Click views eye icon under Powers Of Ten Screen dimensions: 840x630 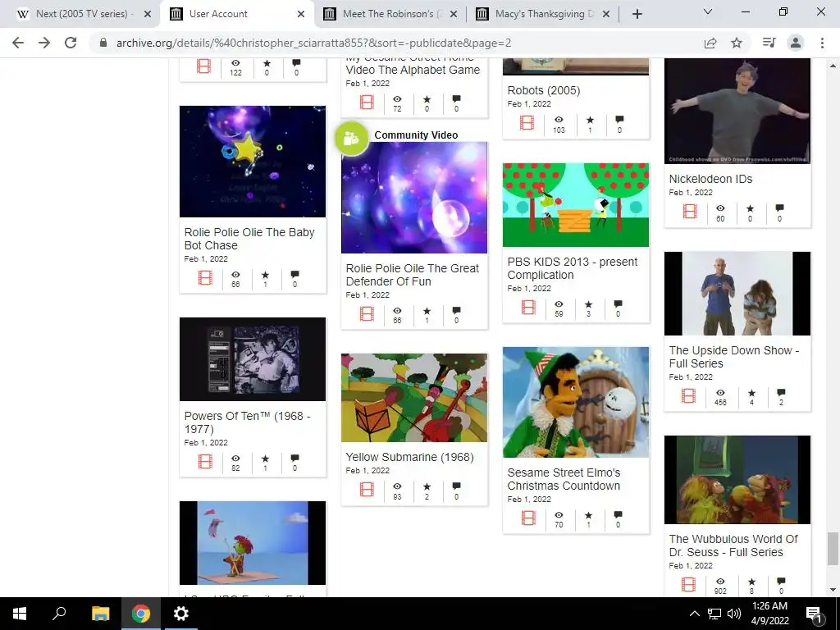[x=235, y=459]
